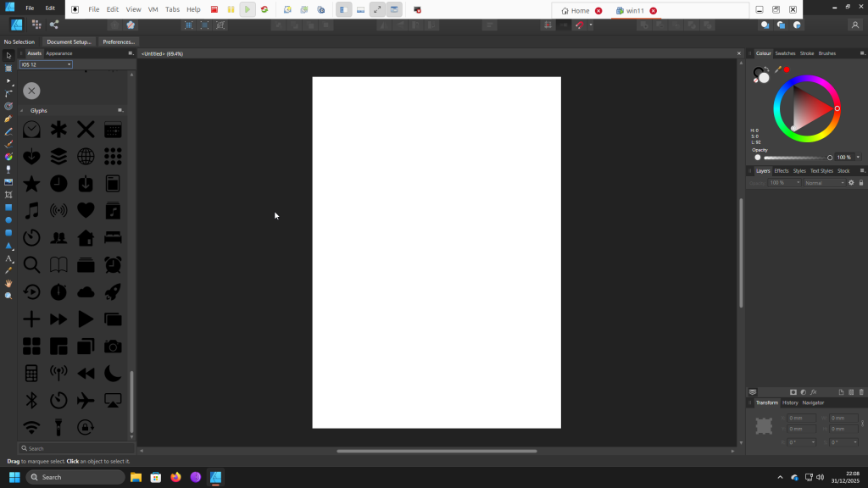Open Preferences... from the context toolbar

[119, 42]
